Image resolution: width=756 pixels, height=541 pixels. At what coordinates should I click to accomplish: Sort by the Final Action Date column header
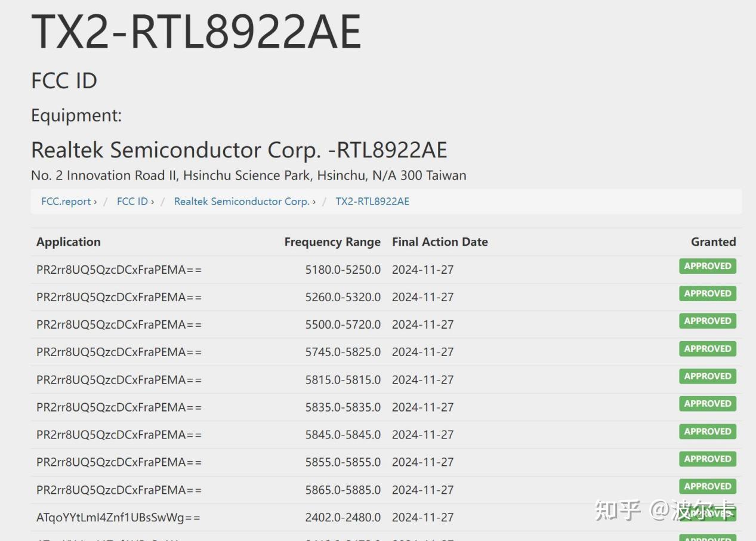tap(440, 242)
